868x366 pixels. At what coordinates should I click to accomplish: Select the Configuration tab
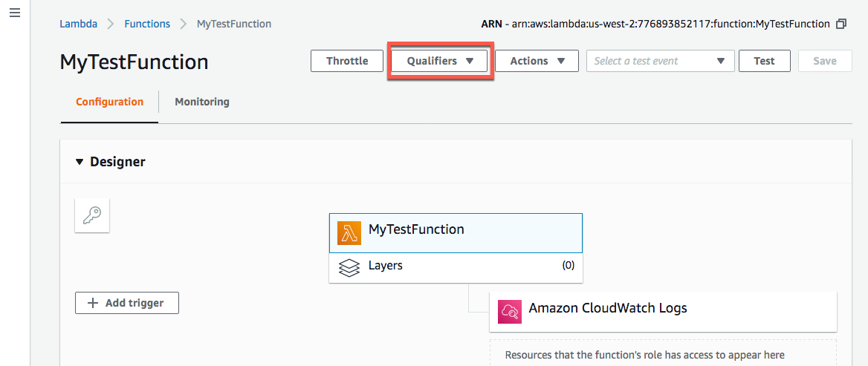[109, 102]
